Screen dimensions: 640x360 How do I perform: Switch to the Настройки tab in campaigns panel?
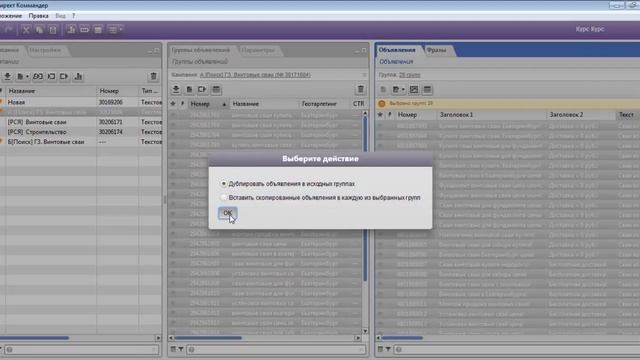click(45, 50)
